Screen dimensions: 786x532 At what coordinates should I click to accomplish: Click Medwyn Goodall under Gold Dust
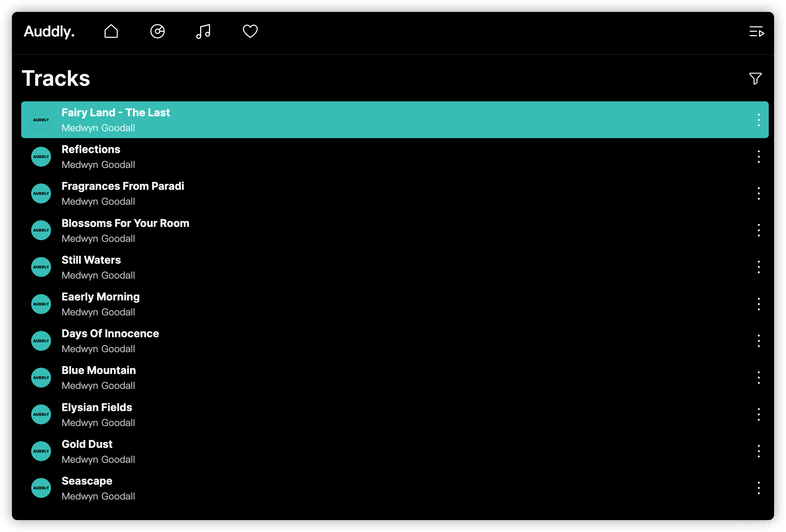[x=98, y=460]
